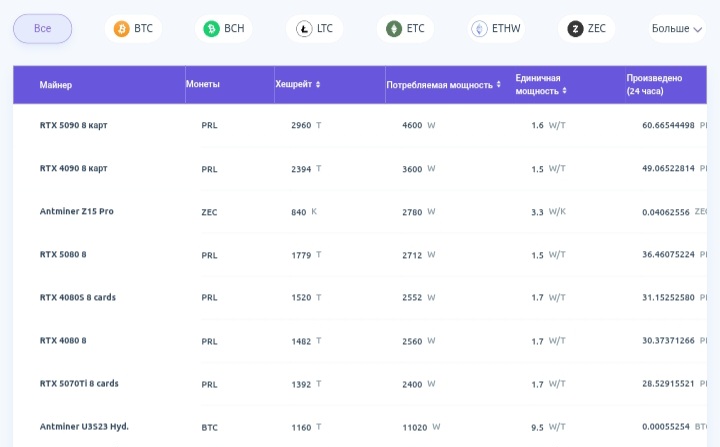Screen dimensions: 720x447
Task: Click the Bitcoin BTC coin icon
Action: tap(122, 29)
